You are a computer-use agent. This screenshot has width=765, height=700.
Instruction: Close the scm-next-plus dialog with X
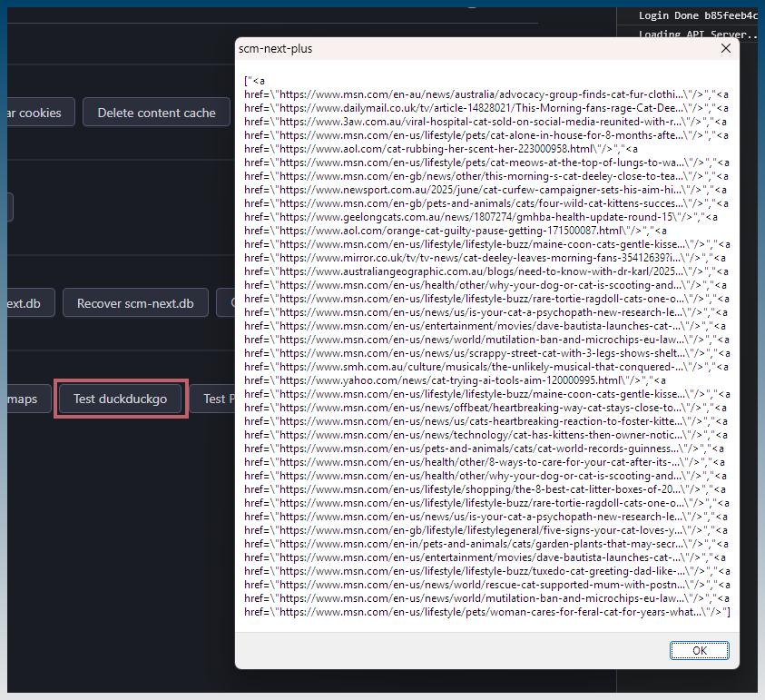[x=725, y=48]
